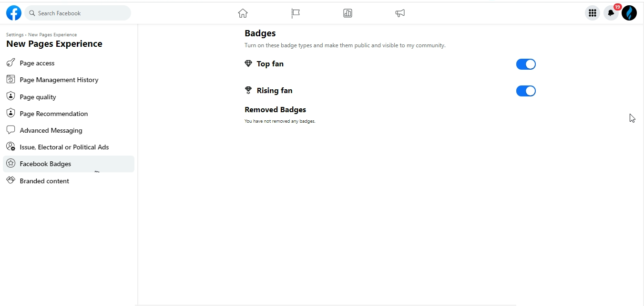Click the New Pages Experience breadcrumb
The image size is (644, 306).
(52, 34)
